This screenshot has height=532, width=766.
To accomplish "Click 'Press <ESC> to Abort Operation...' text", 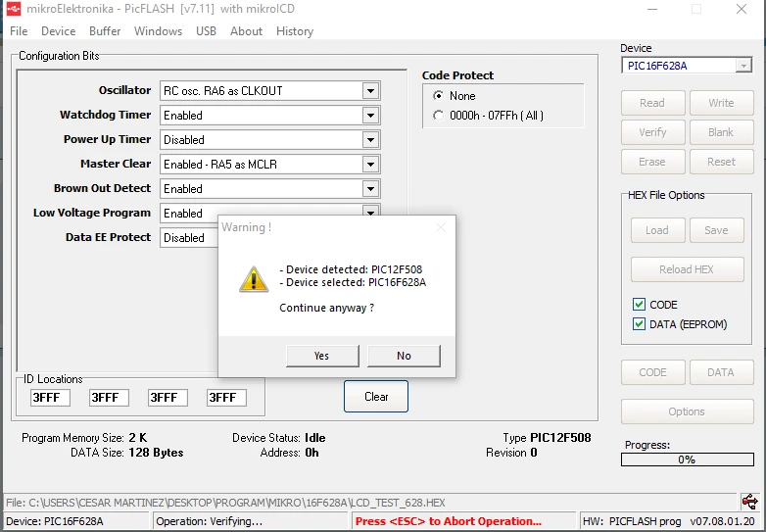I will [x=448, y=521].
